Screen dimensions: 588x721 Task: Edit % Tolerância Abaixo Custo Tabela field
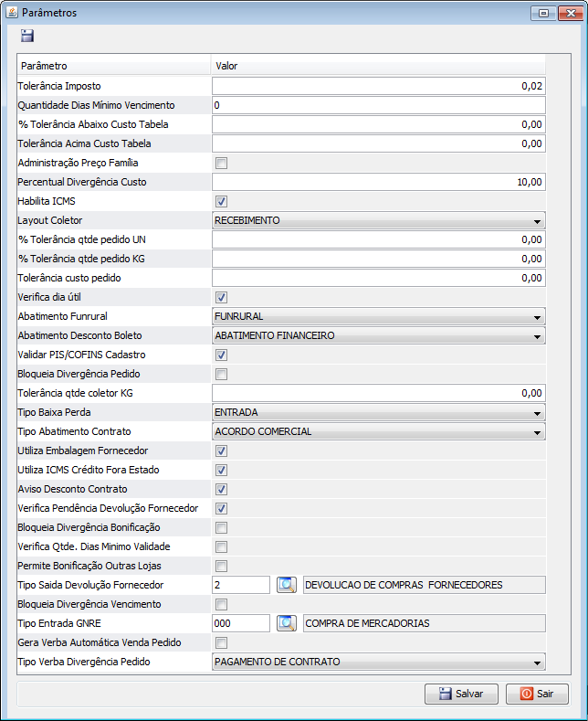pyautogui.click(x=379, y=124)
